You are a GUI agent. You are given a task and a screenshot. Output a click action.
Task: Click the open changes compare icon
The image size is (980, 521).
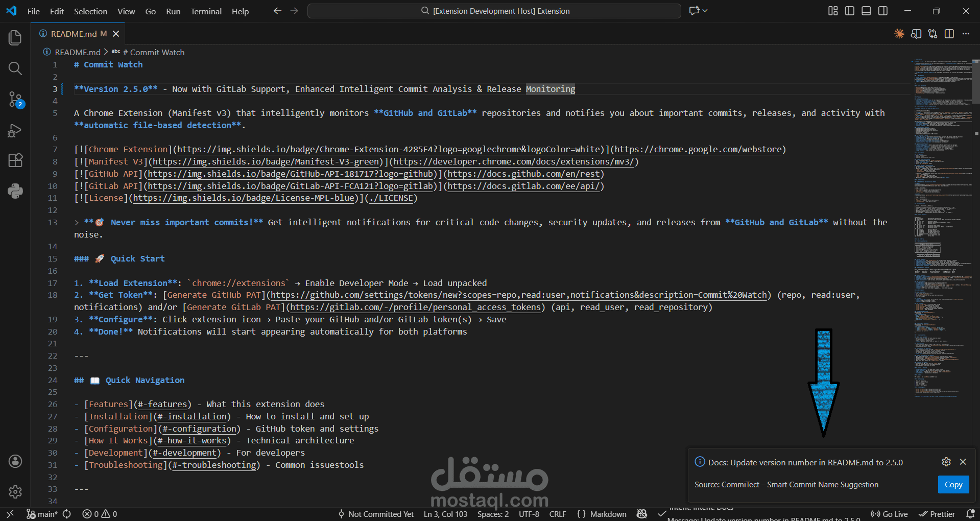pyautogui.click(x=933, y=34)
